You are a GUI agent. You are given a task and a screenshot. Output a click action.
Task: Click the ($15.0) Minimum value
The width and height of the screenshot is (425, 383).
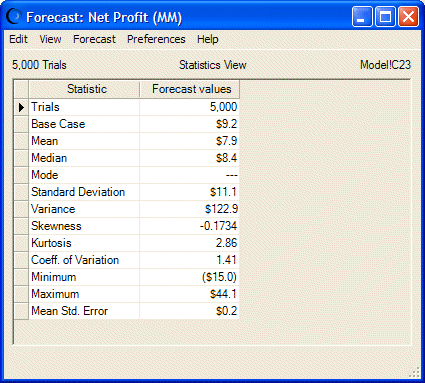[219, 277]
